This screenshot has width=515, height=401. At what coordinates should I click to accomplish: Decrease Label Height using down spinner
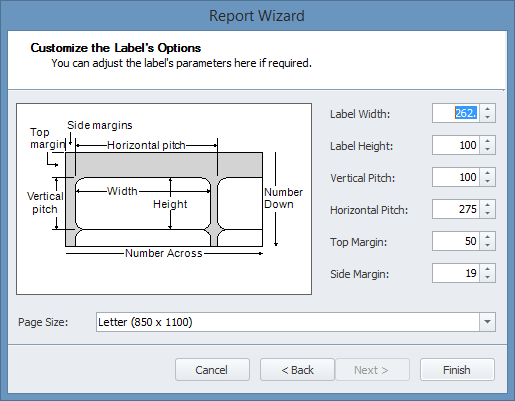coord(488,149)
